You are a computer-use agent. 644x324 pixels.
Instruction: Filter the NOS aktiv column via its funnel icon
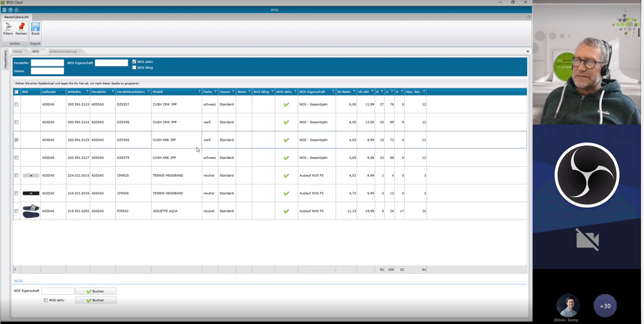(295, 92)
